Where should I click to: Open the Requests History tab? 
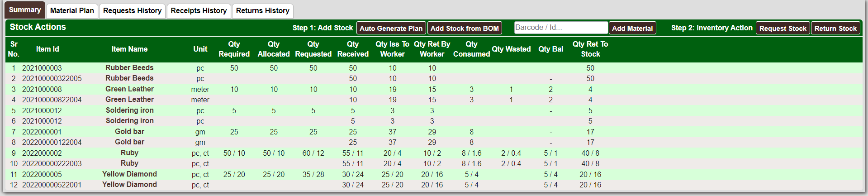click(x=132, y=10)
